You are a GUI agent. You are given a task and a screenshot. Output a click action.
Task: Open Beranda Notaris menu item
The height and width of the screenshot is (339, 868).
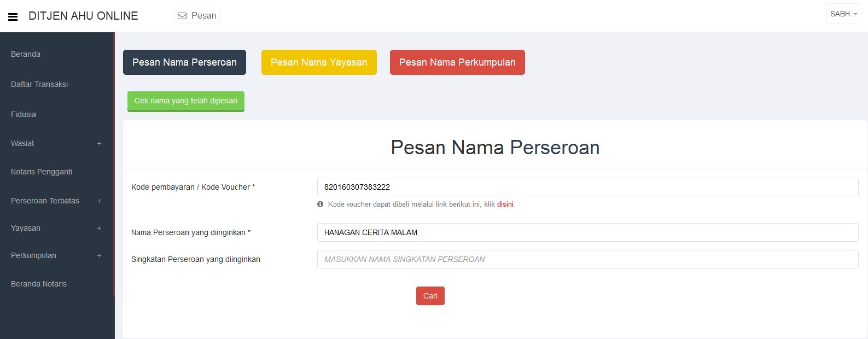pyautogui.click(x=39, y=284)
